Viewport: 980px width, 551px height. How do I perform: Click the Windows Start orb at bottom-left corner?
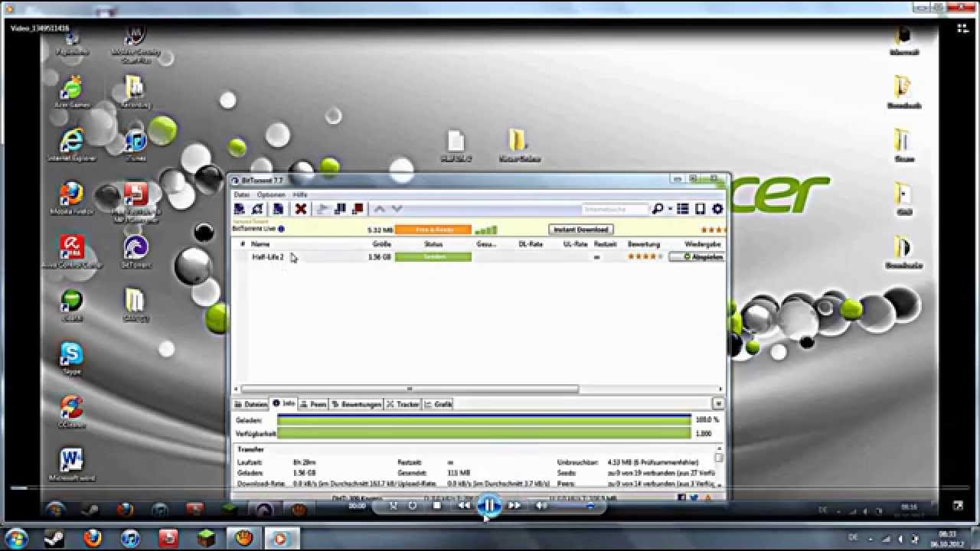click(15, 539)
